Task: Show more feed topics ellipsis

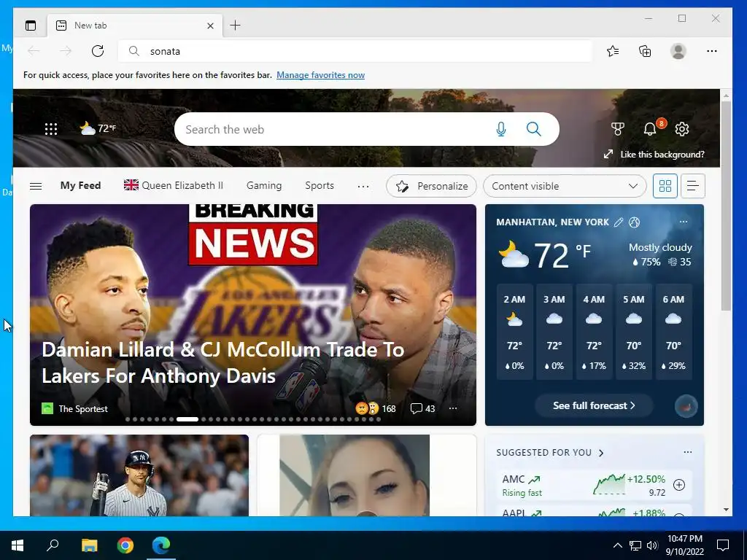Action: 363,186
